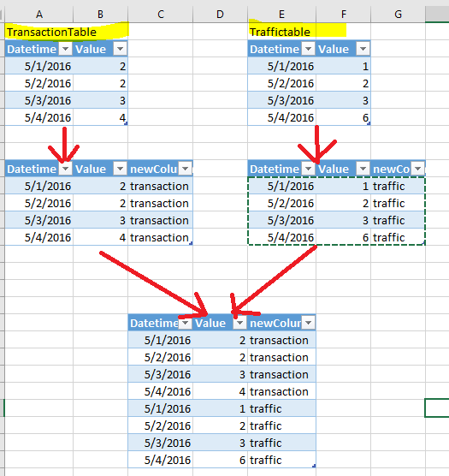The width and height of the screenshot is (449, 476).
Task: Select 'traffic' in 5/4/2016 row of dashed-border table
Action: [398, 237]
